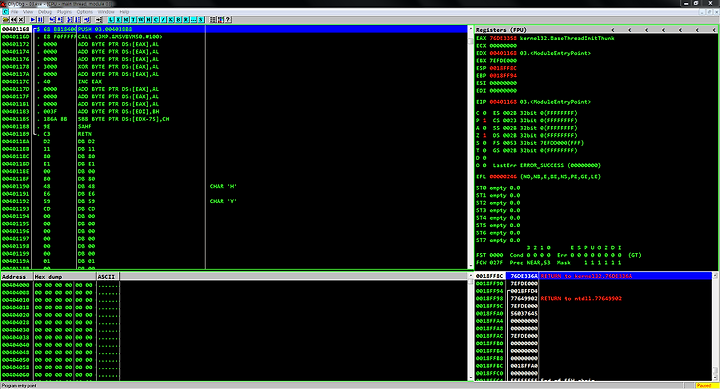Screen dimensions: 720x389
Task: Show Run trace with the ... icon
Action: pos(193,20)
